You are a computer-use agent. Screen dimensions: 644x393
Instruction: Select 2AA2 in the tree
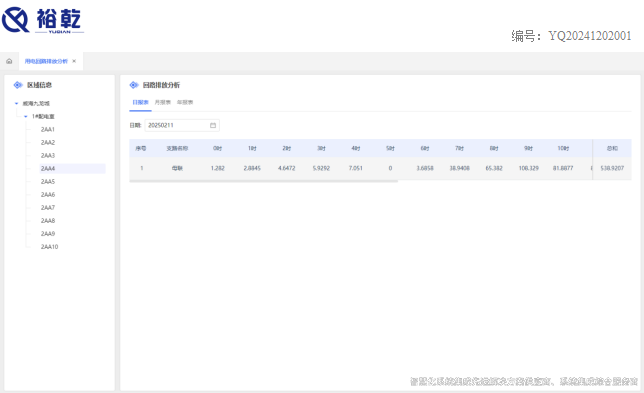pyautogui.click(x=48, y=142)
